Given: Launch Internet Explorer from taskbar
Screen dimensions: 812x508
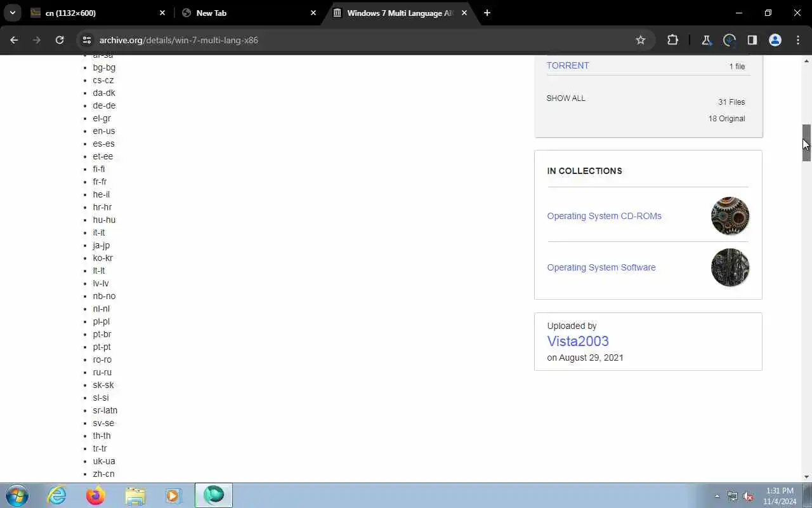Looking at the screenshot, I should (x=57, y=495).
